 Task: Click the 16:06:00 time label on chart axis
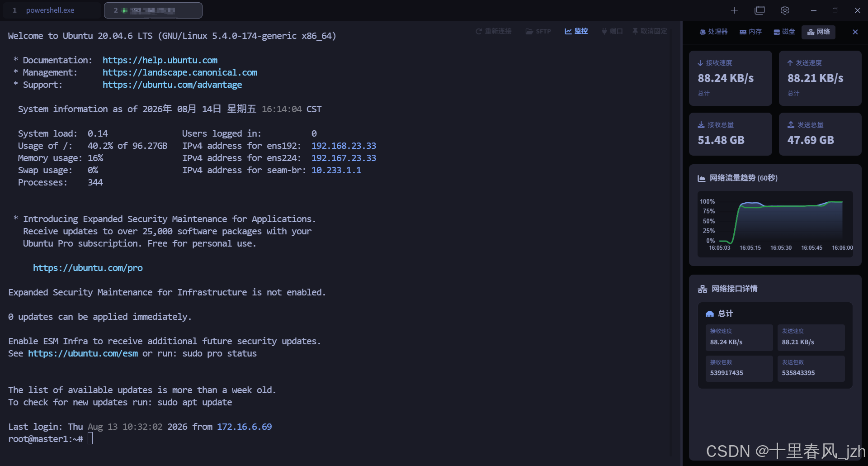pyautogui.click(x=843, y=248)
